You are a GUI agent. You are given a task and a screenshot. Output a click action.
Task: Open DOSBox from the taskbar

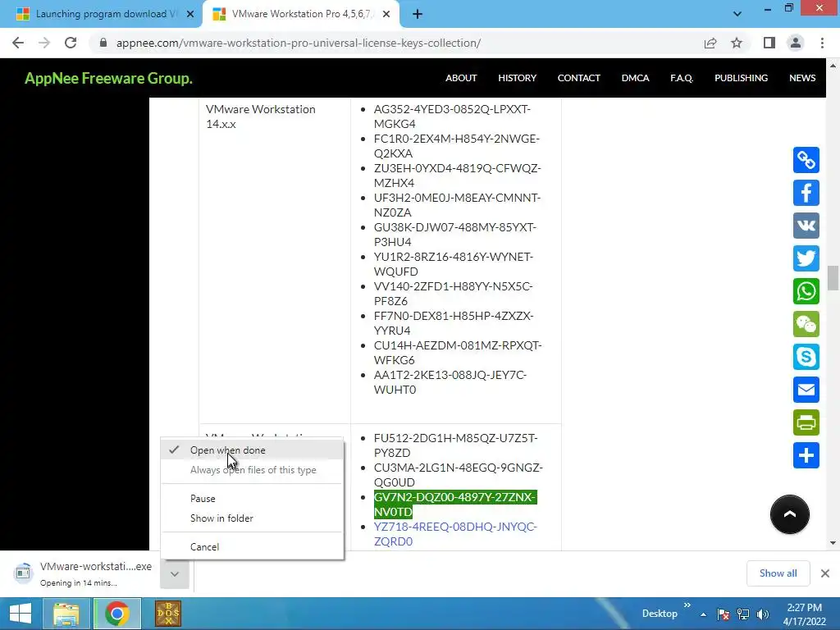pos(167,614)
